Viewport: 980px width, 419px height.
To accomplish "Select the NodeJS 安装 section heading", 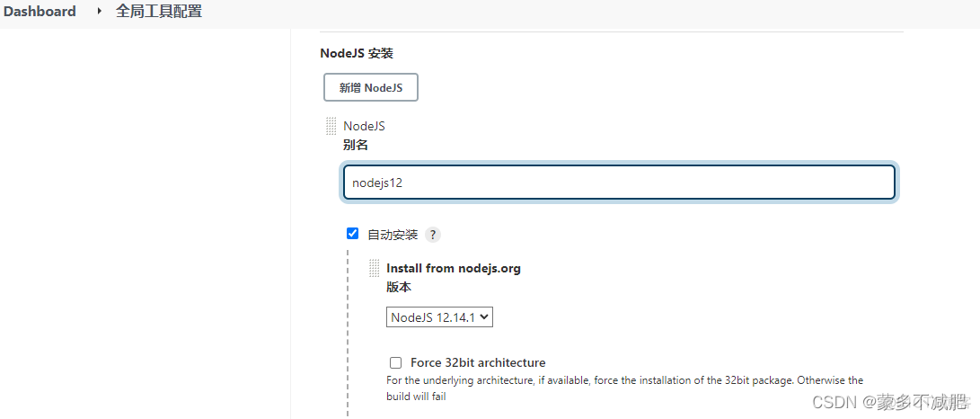I will (x=357, y=53).
